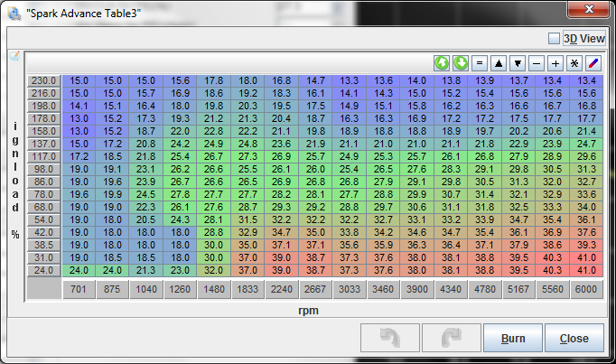
Task: Select the 24.0 ignload row header
Action: pos(43,270)
